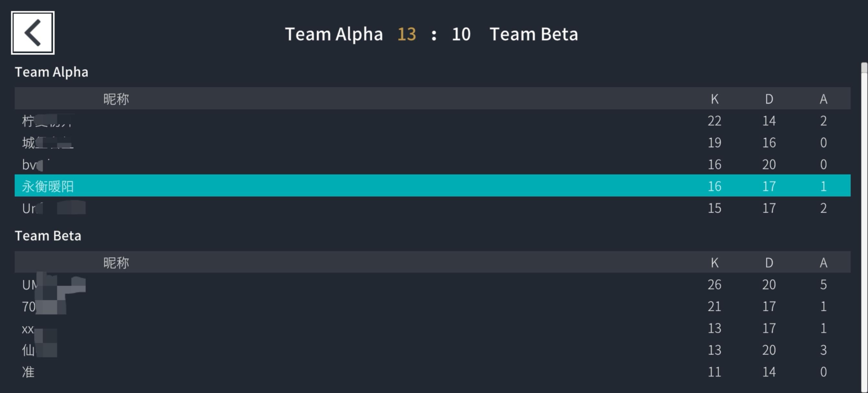Select the highlighted 永衡暖阳 player row
Screen dimensions: 868x393
[48, 186]
